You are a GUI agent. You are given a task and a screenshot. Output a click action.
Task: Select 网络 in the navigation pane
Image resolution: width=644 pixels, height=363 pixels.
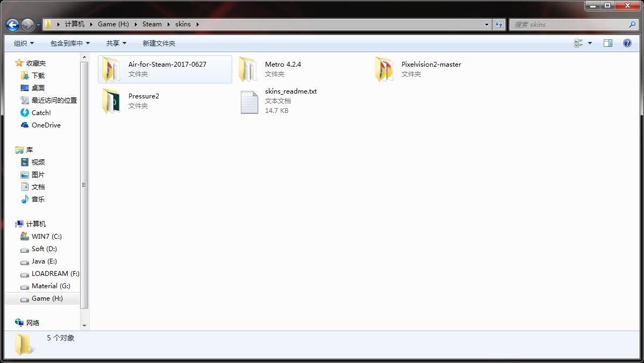coord(33,323)
